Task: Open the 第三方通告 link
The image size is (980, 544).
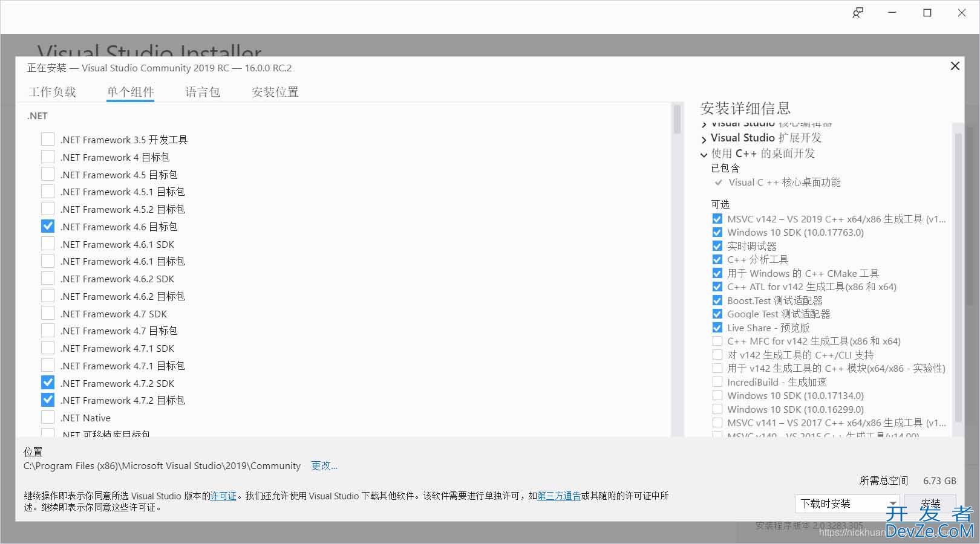Action: point(559,496)
